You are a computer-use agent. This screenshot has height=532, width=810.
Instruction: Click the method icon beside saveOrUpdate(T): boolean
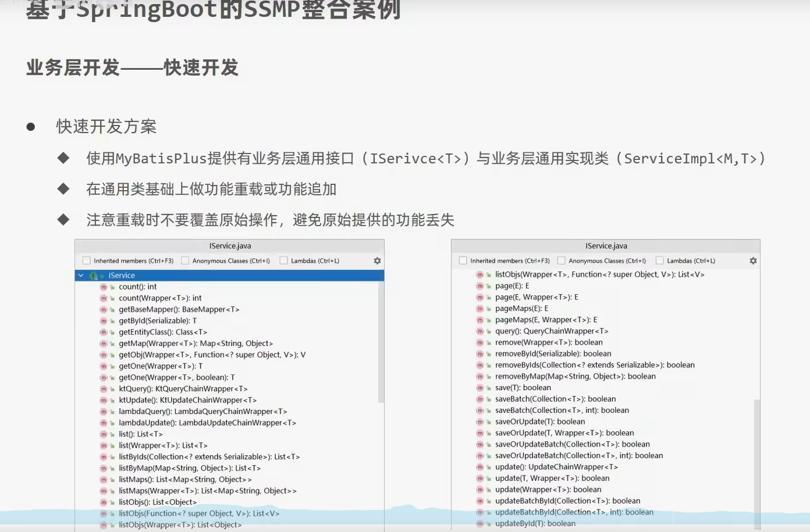480,422
